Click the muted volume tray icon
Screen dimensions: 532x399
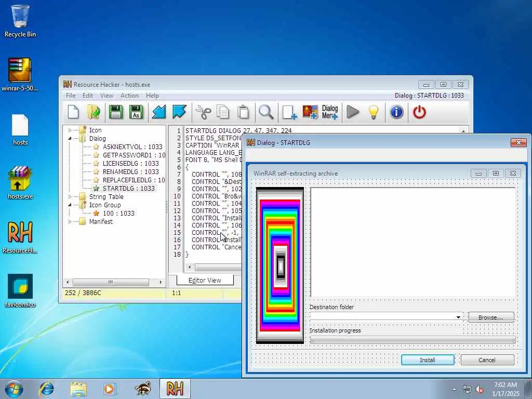(x=480, y=390)
